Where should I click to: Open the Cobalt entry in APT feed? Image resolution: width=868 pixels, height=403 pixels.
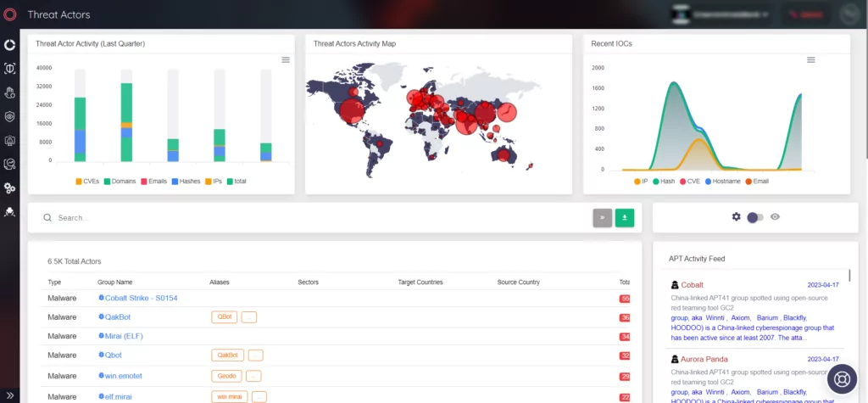pyautogui.click(x=692, y=285)
